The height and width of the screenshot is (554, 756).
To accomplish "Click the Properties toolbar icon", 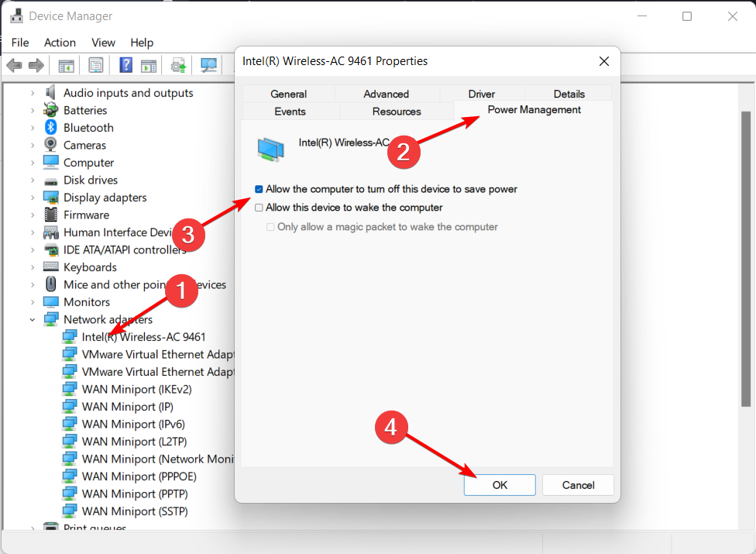I will pos(96,65).
